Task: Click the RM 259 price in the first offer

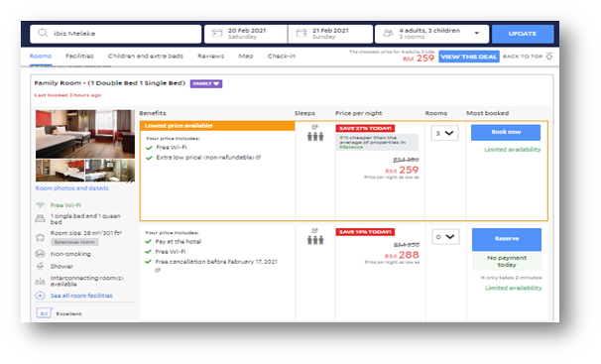Action: (402, 170)
